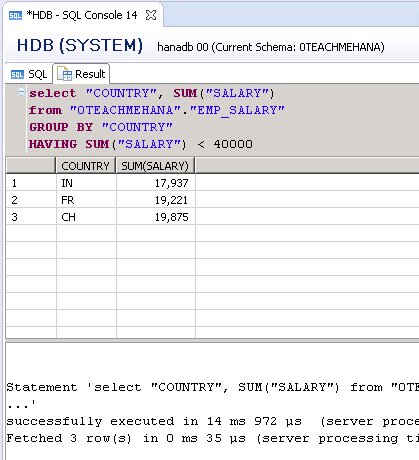
Task: Click the SUM(SALARY) column header
Action: (x=155, y=166)
